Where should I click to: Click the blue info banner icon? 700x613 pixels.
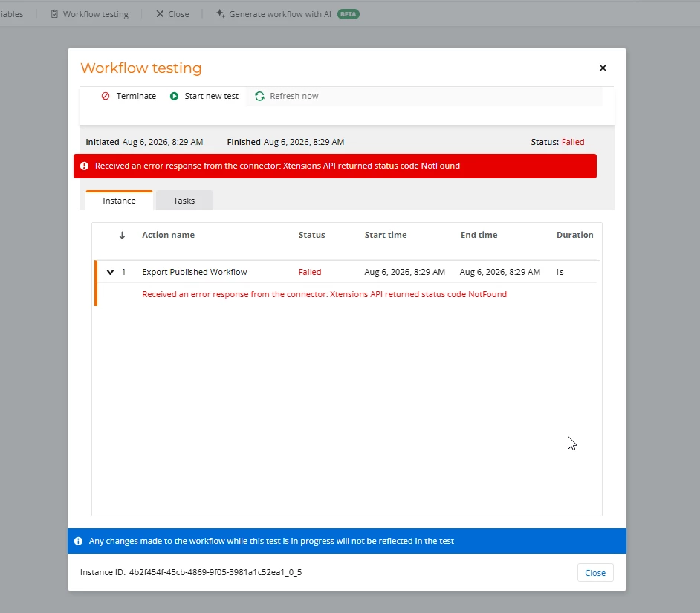tap(78, 541)
